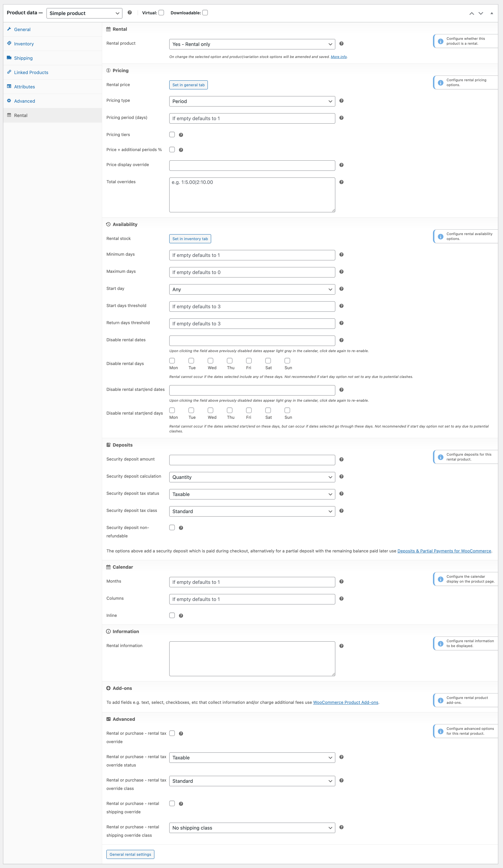Open the Rental product dropdown
The image size is (503, 868).
[252, 44]
